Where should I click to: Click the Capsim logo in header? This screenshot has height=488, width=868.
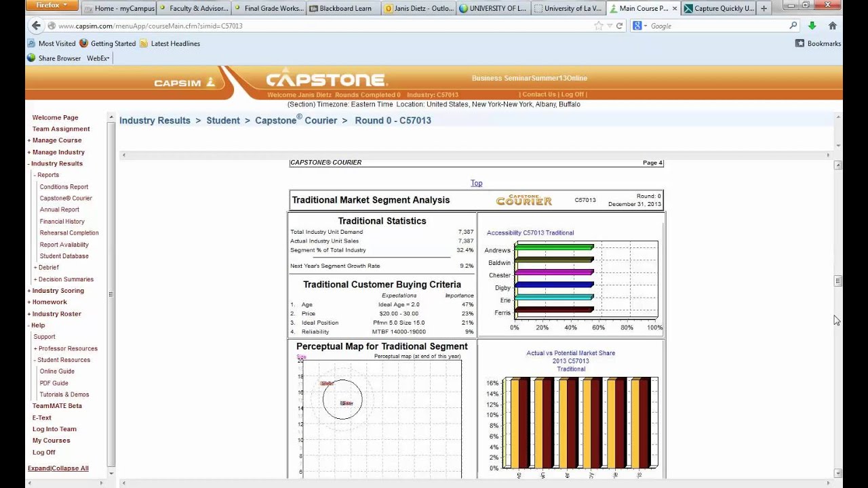184,83
